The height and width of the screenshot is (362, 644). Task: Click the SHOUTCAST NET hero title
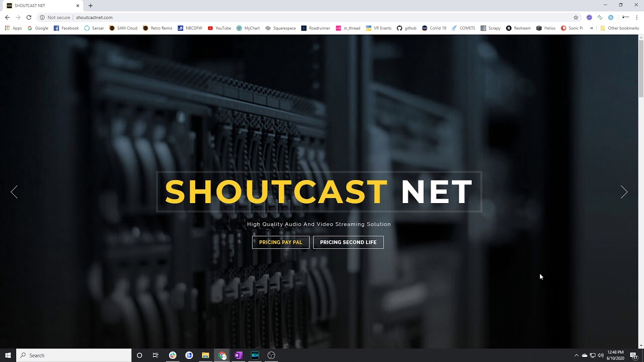click(x=319, y=192)
